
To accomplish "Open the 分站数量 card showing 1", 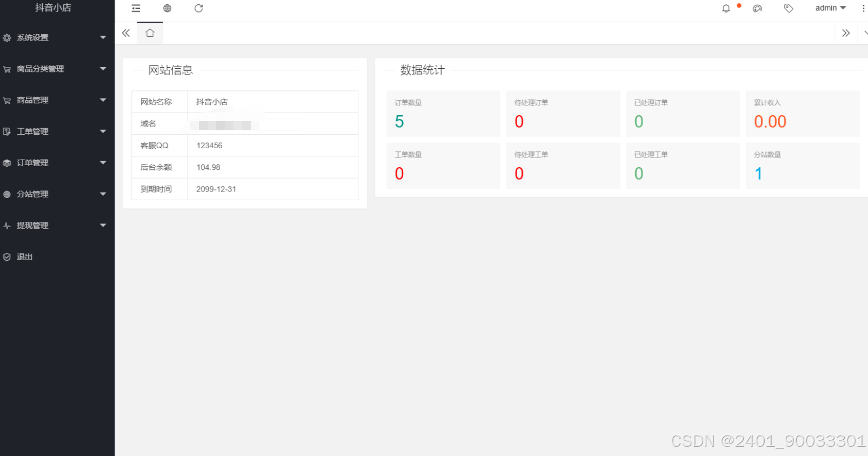I will 803,166.
